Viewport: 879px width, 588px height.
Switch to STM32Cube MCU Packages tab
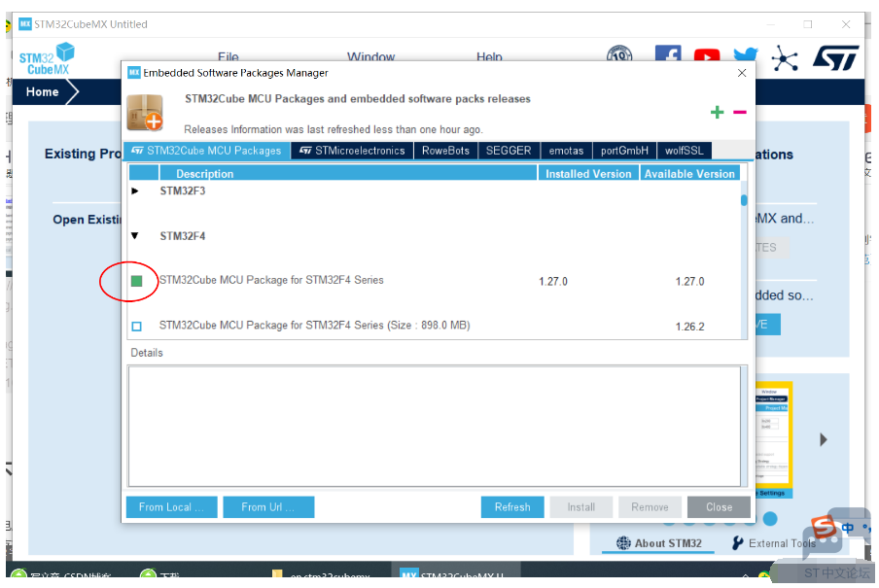click(207, 151)
